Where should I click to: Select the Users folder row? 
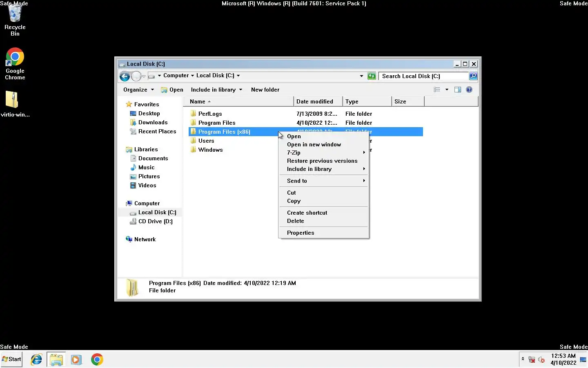tap(306, 141)
